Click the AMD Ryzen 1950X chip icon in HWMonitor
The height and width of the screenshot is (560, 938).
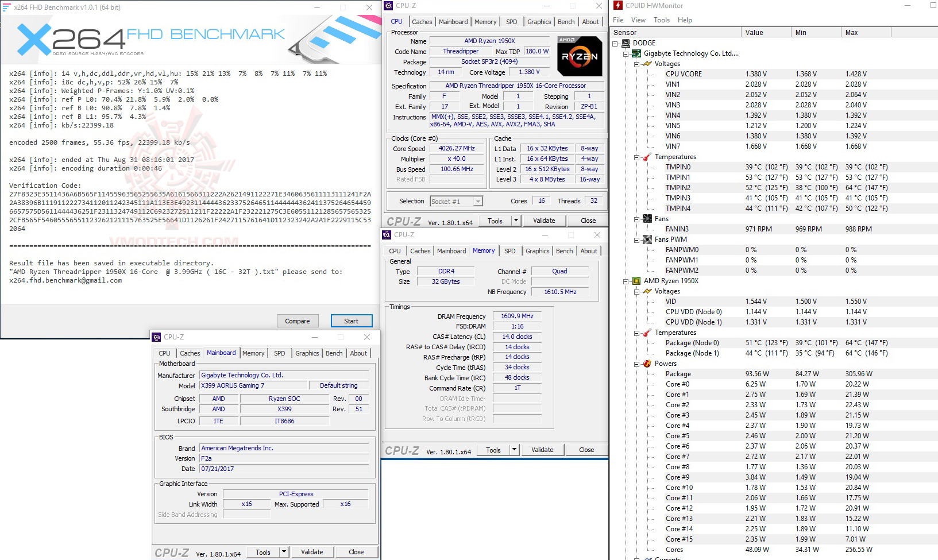coord(636,281)
